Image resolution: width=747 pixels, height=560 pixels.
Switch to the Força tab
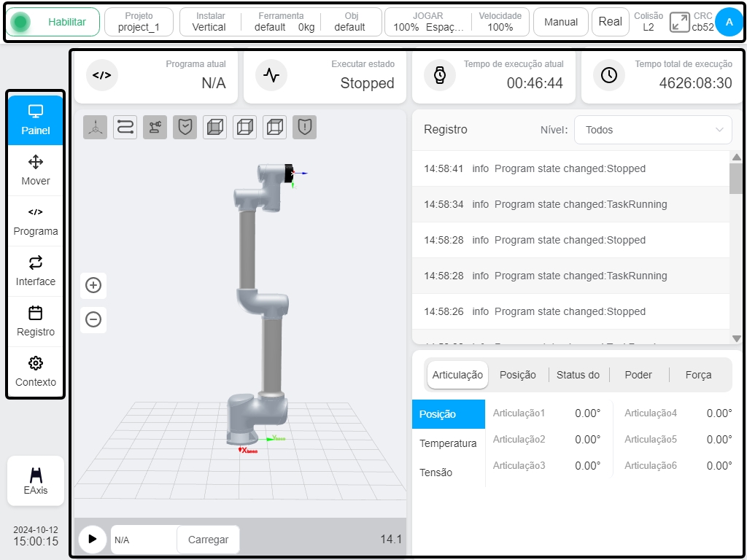[698, 375]
